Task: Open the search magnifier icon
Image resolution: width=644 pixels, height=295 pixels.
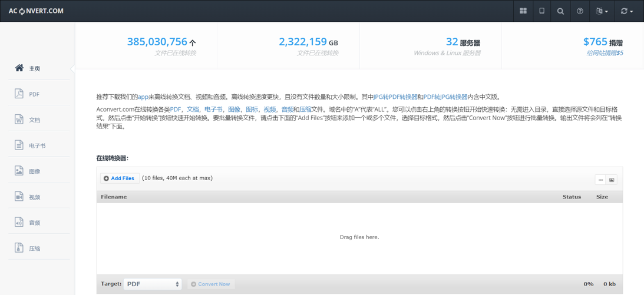Action: tap(560, 11)
